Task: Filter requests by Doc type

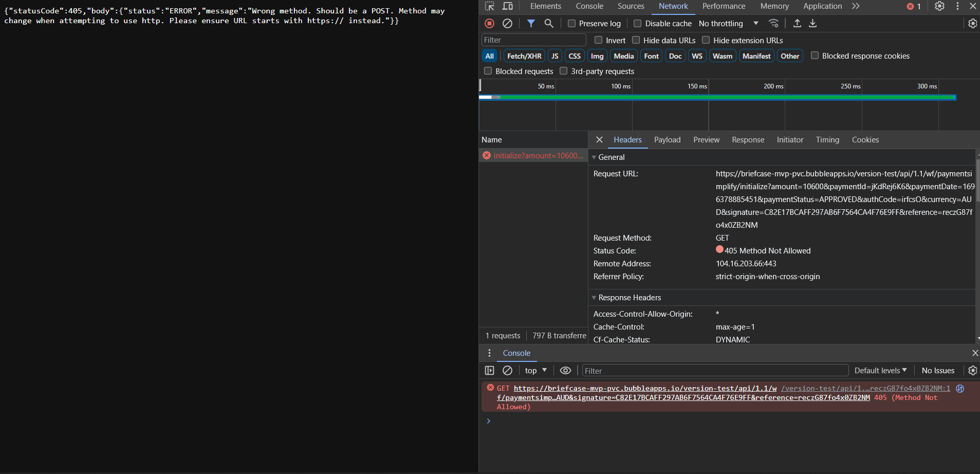Action: coord(675,56)
